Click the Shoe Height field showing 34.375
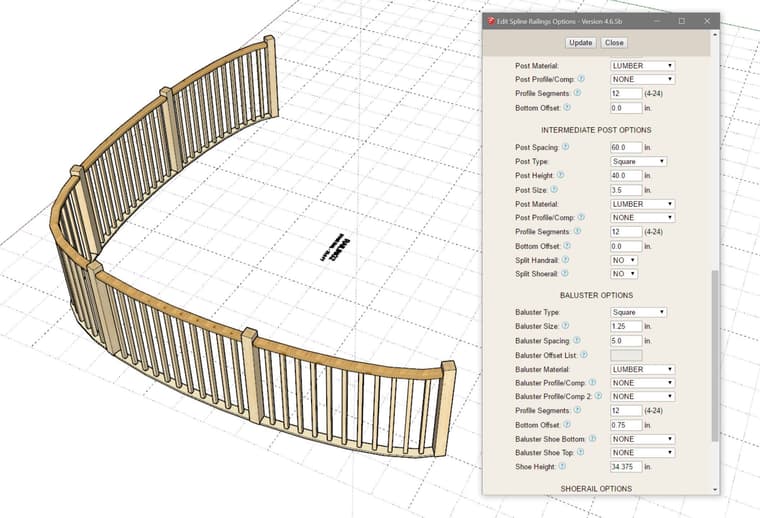The height and width of the screenshot is (518, 760). click(626, 467)
